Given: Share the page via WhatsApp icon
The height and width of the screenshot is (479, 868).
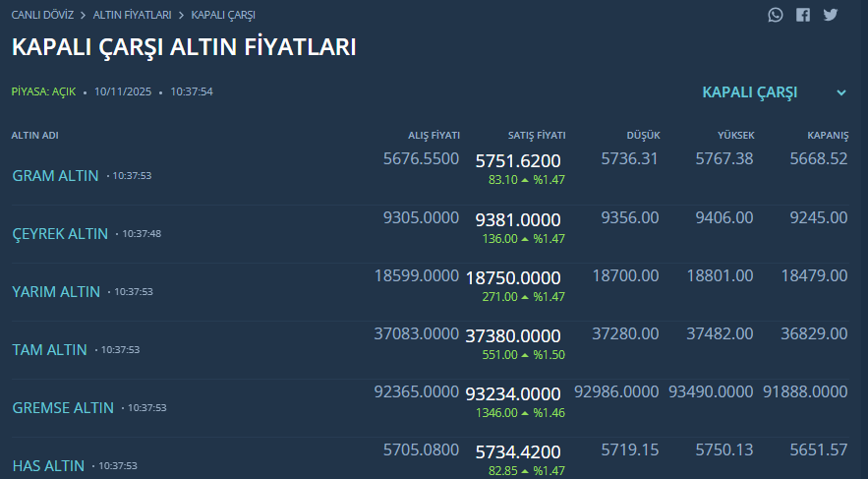Looking at the screenshot, I should pyautogui.click(x=777, y=15).
